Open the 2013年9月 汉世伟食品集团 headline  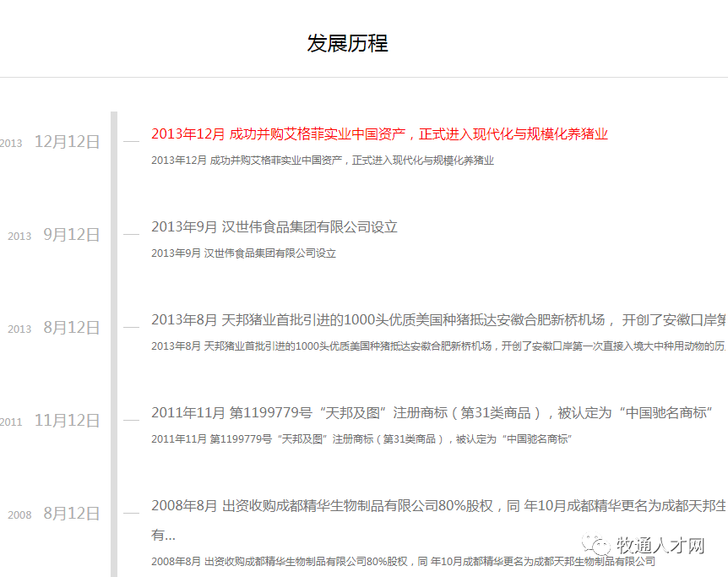pyautogui.click(x=274, y=227)
